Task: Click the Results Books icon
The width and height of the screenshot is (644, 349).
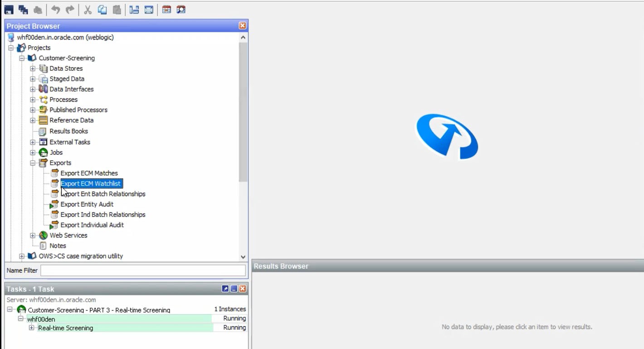Action: pyautogui.click(x=43, y=131)
